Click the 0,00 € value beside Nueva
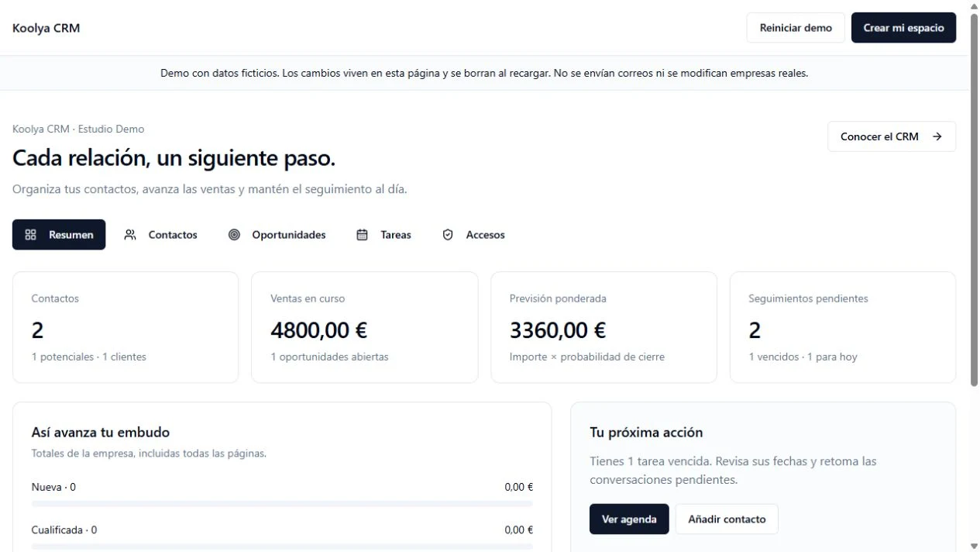 tap(518, 488)
